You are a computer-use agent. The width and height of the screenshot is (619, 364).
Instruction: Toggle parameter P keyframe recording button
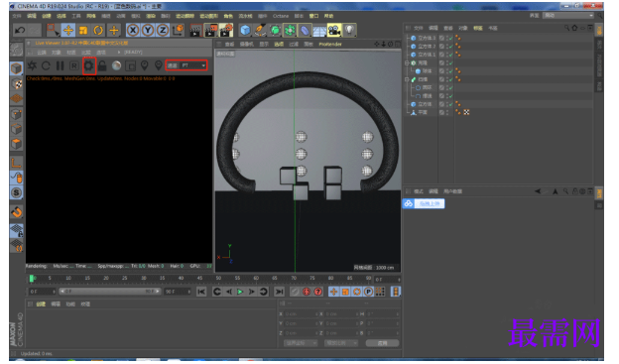(x=368, y=292)
